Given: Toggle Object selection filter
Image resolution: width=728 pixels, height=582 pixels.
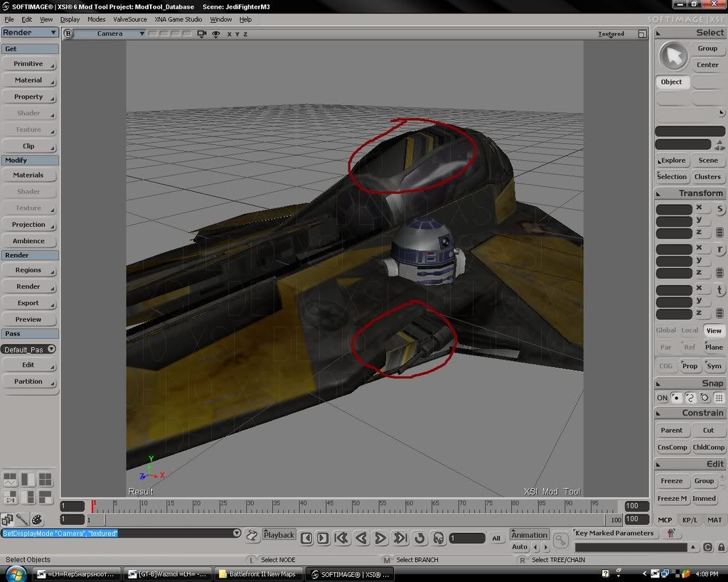Looking at the screenshot, I should pos(672,82).
